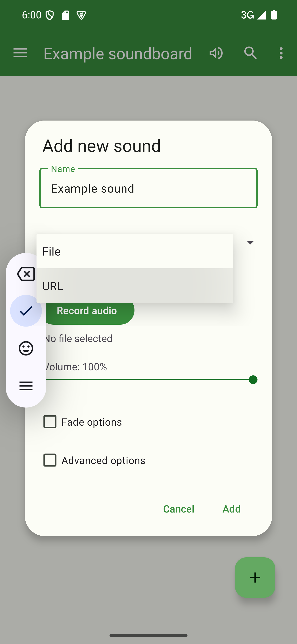297x644 pixels.
Task: Confirm with the Add button
Action: coord(232,509)
